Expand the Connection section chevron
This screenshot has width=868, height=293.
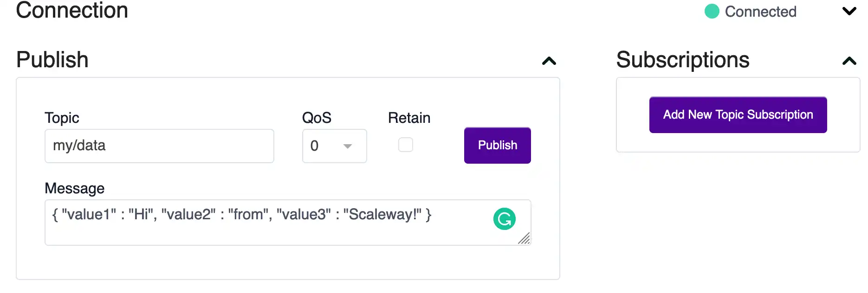tap(849, 11)
